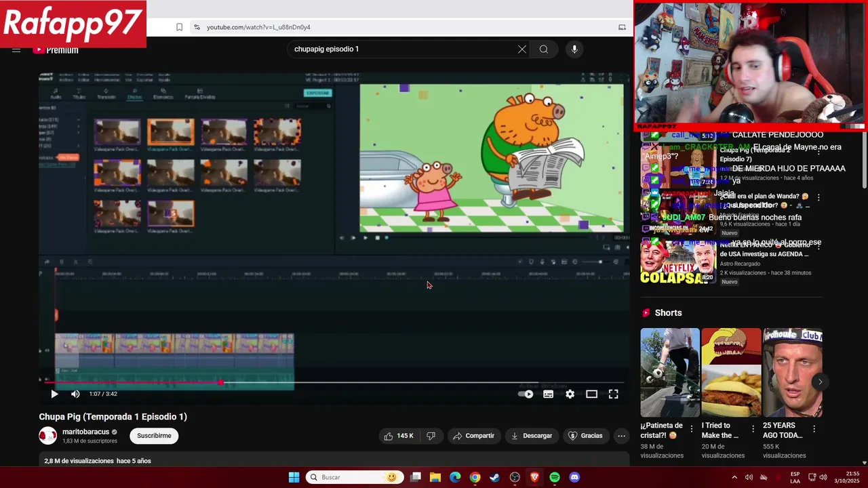Open options menu for Netflix EN PANICO video
Screen dimensions: 868x488
coord(818,246)
